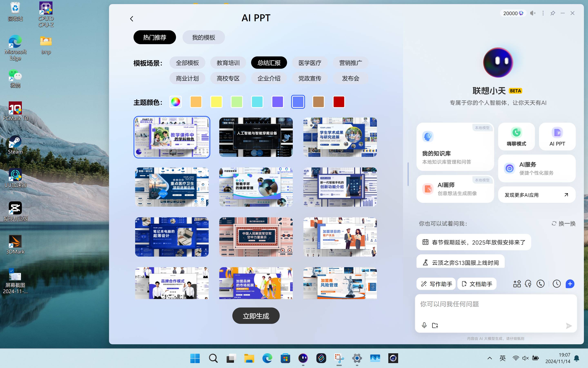Choose the cyan theme color swatch
The width and height of the screenshot is (588, 368).
257,102
